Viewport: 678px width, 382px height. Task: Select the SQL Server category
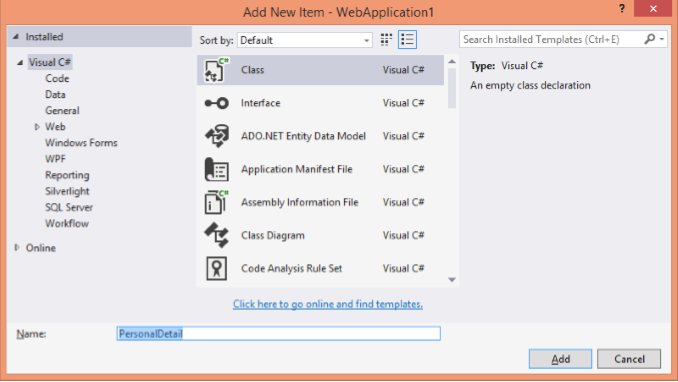[69, 207]
